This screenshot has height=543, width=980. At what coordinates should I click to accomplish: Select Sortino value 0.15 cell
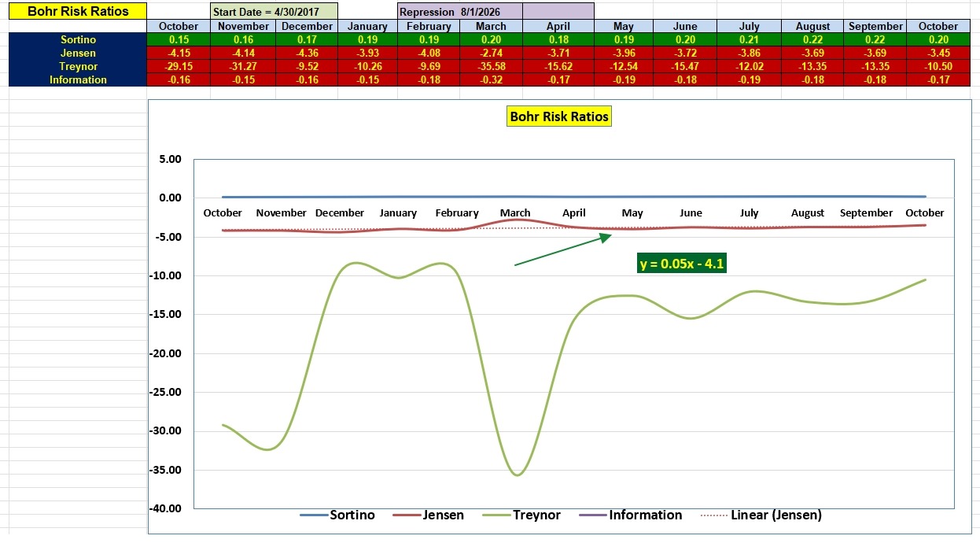(179, 39)
